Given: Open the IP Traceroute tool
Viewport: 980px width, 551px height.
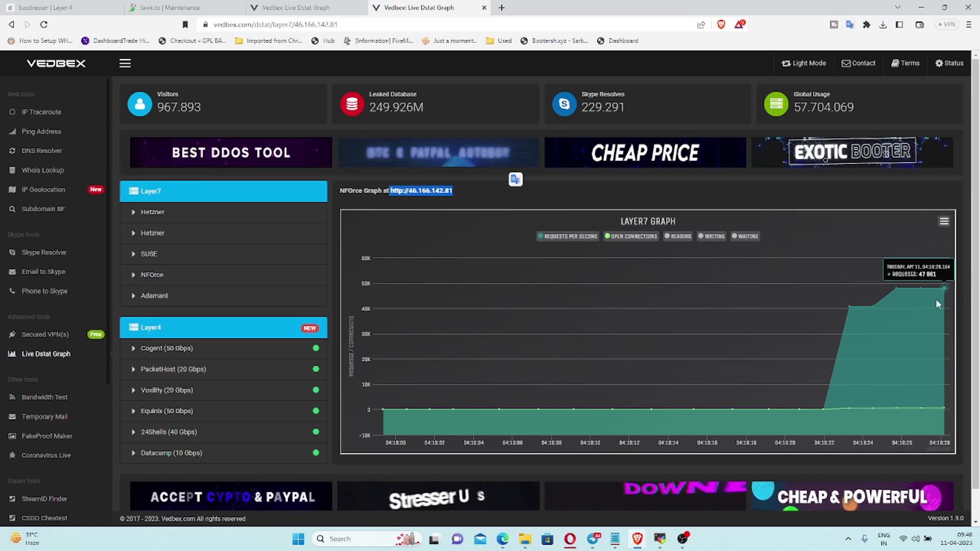Looking at the screenshot, I should pyautogui.click(x=40, y=112).
